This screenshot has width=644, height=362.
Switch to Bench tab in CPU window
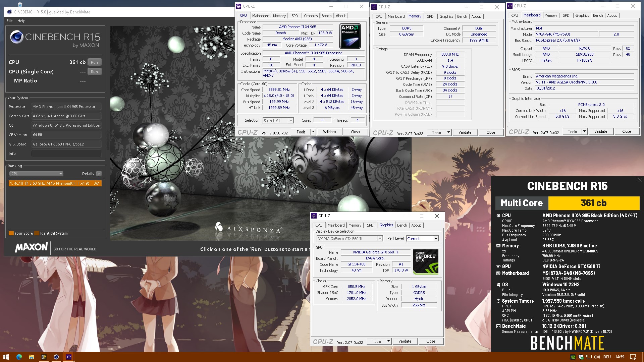click(326, 16)
